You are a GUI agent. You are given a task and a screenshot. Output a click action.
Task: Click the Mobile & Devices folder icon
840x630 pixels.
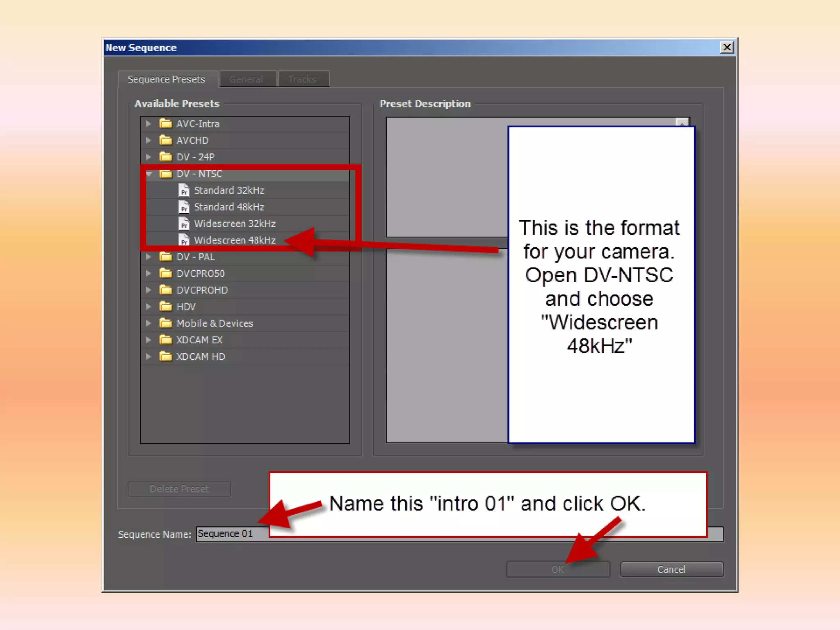click(165, 323)
